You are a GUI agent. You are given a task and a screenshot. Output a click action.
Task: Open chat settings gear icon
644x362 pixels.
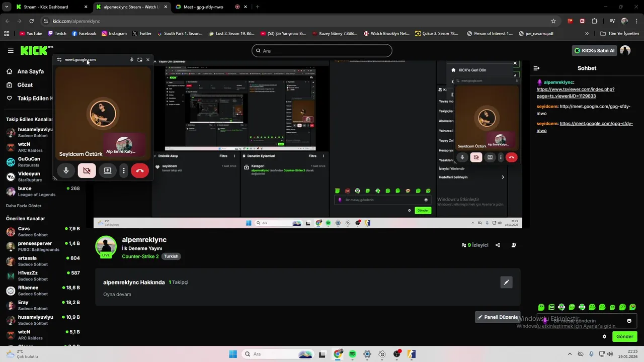pyautogui.click(x=604, y=337)
